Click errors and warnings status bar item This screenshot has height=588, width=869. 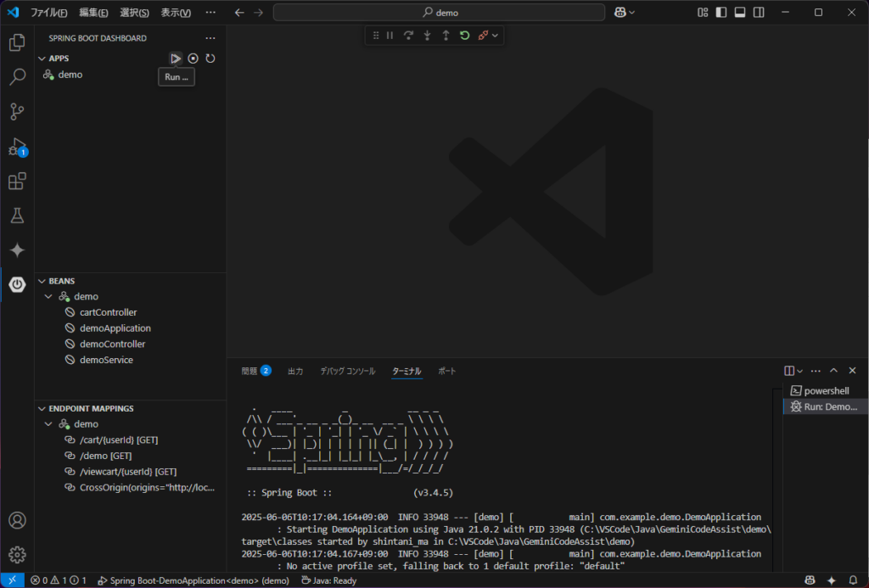tap(59, 580)
